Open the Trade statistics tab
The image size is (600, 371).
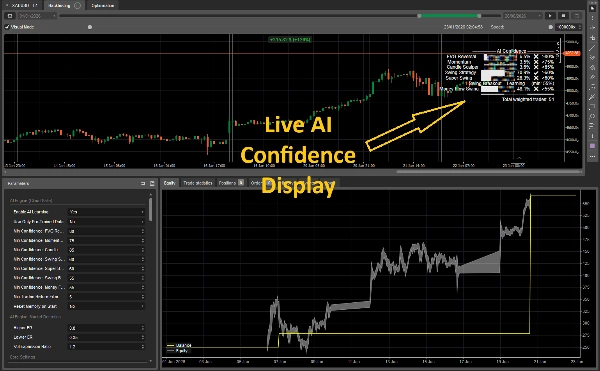197,183
